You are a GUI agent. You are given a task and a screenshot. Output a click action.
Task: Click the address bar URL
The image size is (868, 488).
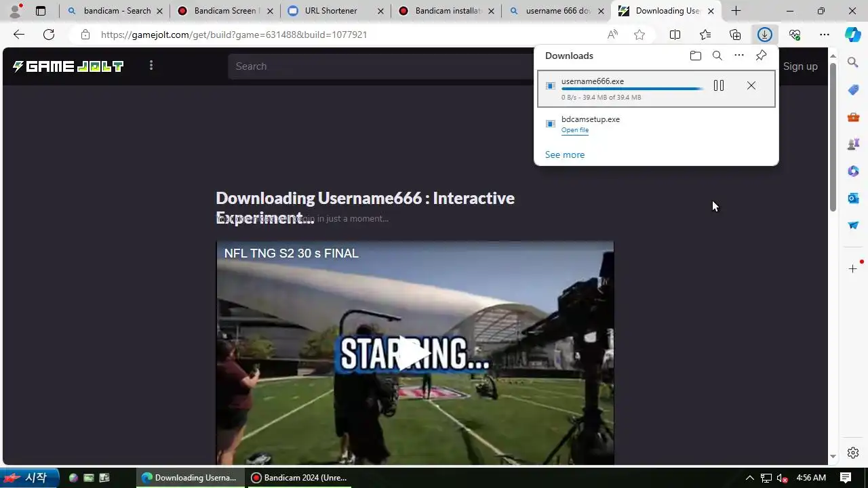coord(234,35)
